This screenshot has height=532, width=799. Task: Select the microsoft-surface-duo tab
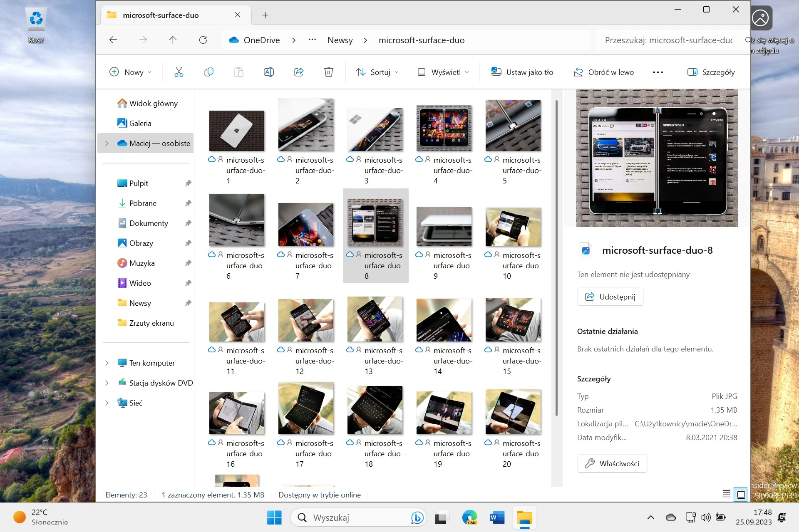(175, 15)
